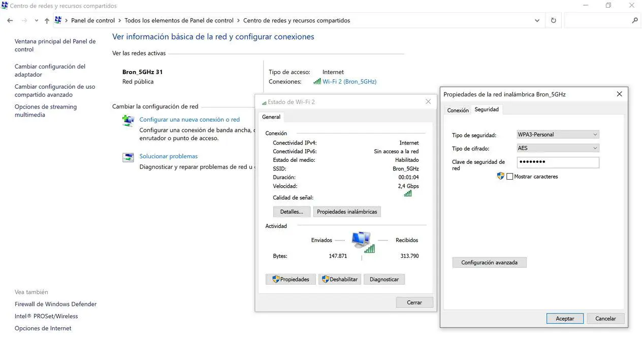This screenshot has height=342, width=644.
Task: Click the Control Panel icon in address bar
Action: pos(58,21)
